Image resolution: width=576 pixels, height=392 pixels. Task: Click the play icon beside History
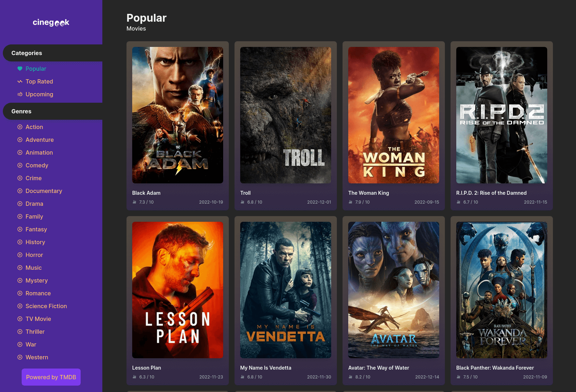click(20, 242)
